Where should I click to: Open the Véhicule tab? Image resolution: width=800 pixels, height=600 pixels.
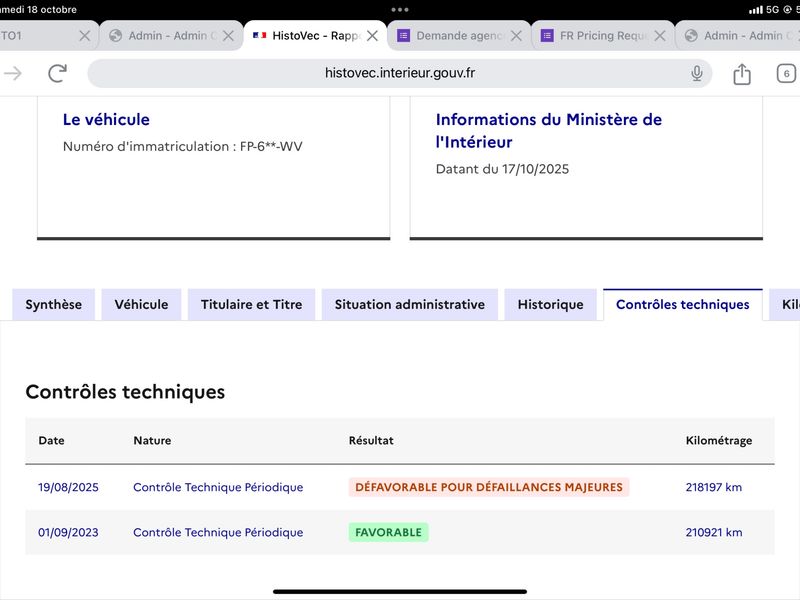[141, 305]
